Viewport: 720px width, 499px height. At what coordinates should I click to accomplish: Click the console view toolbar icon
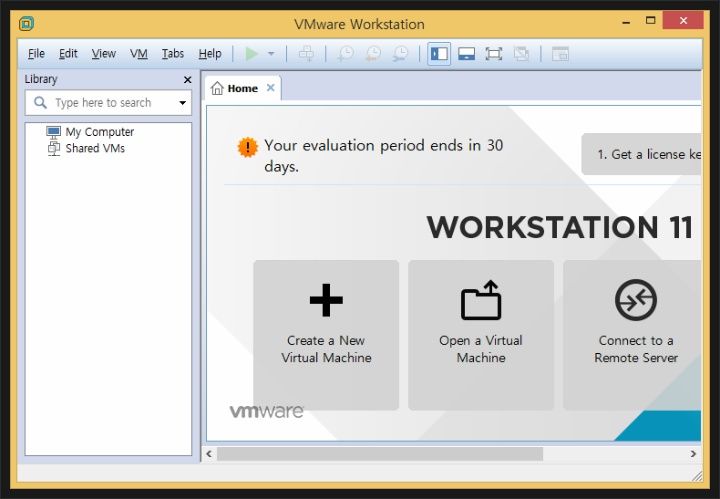click(560, 54)
